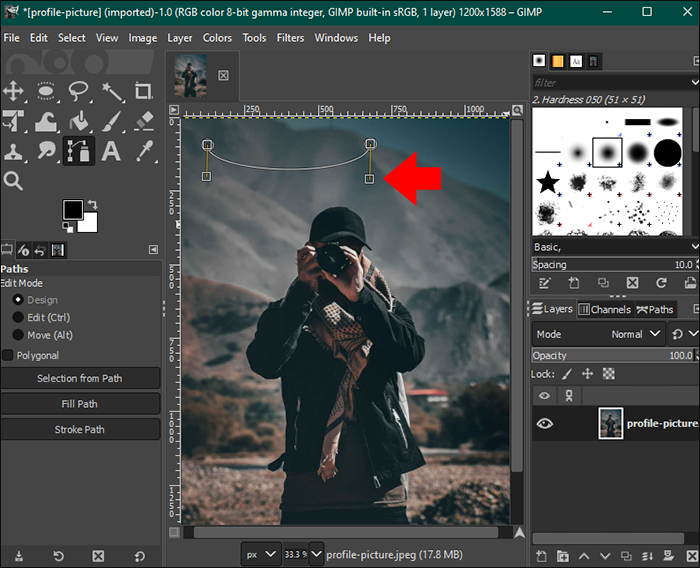
Task: Activate the Crop tool
Action: point(144,91)
